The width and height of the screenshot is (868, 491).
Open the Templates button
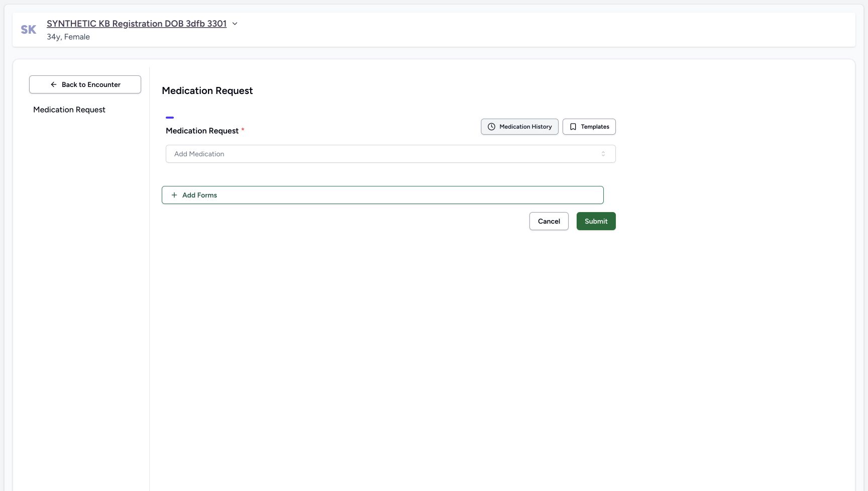pyautogui.click(x=589, y=127)
